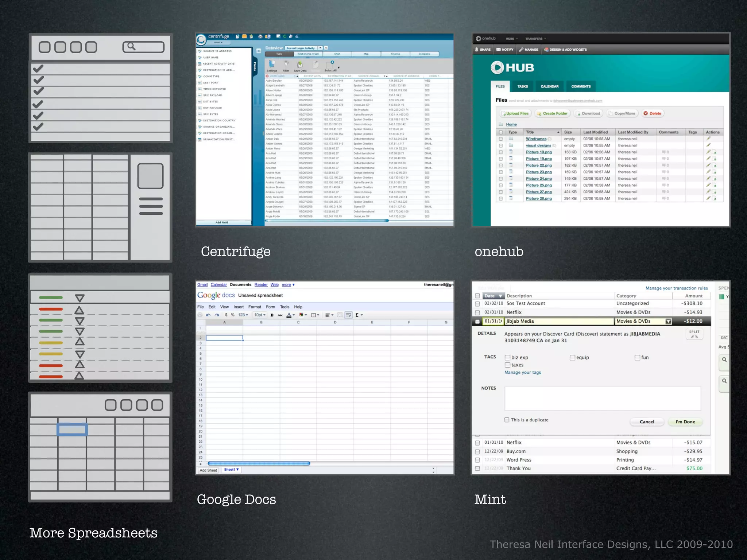The height and width of the screenshot is (560, 747).
Task: Open the Sigma functions dropdown
Action: [x=359, y=315]
